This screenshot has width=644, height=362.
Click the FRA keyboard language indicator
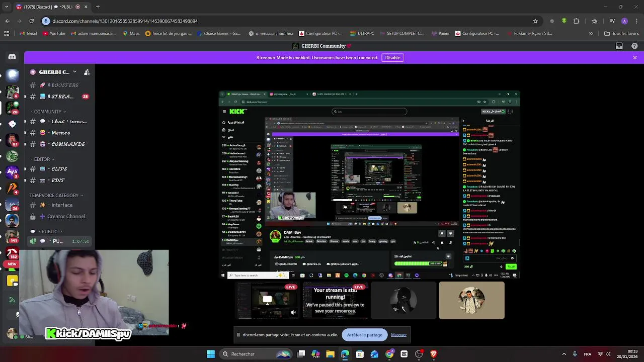pyautogui.click(x=588, y=354)
